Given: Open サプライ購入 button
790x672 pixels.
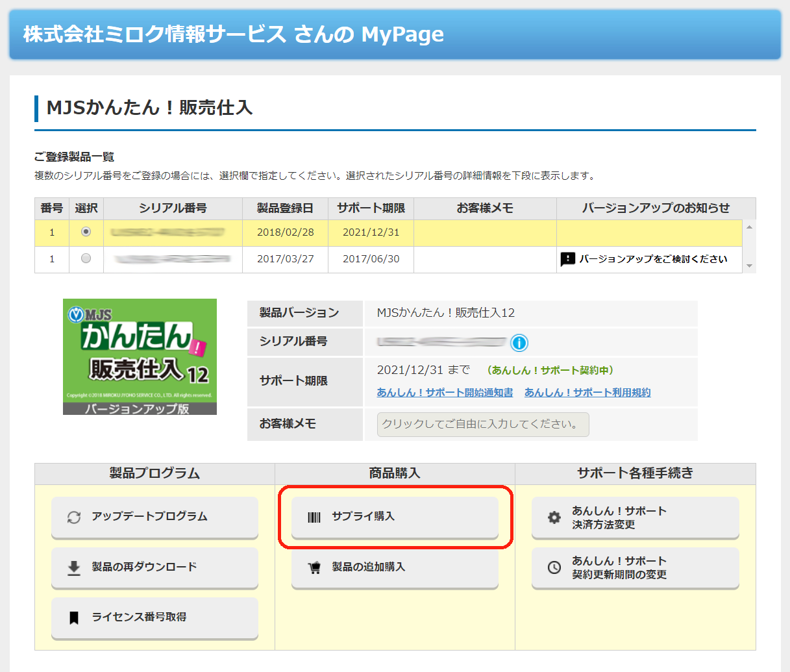Looking at the screenshot, I should coord(395,517).
